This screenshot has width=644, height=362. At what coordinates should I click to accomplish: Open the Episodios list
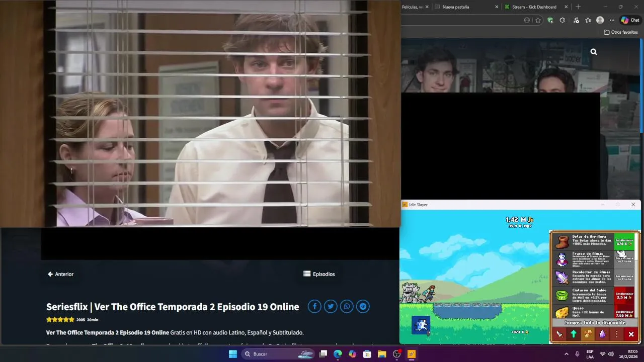pyautogui.click(x=319, y=274)
